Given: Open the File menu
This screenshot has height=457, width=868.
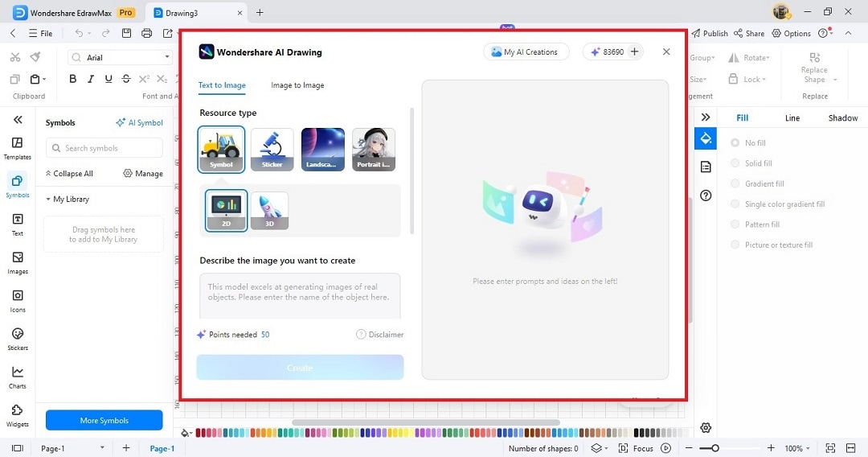Looking at the screenshot, I should [40, 33].
